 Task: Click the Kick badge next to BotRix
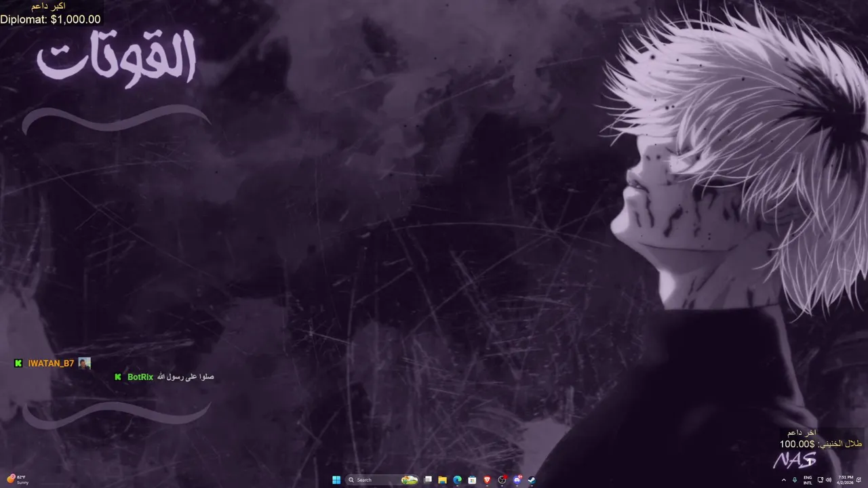point(118,377)
